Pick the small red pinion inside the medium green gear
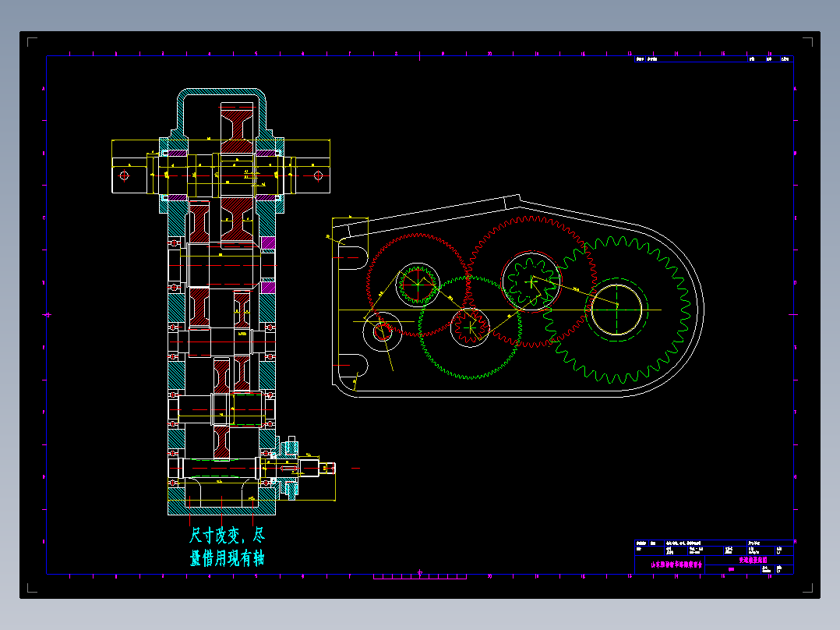This screenshot has height=630, width=840. click(x=470, y=327)
